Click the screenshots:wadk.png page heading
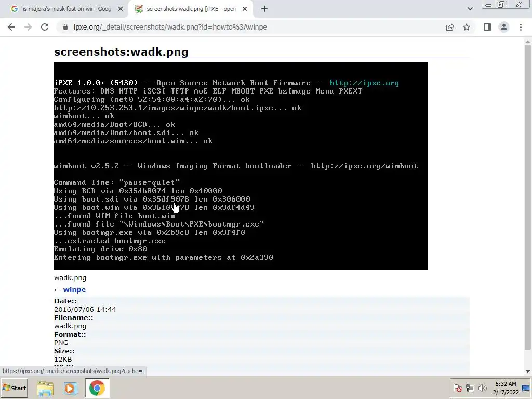The width and height of the screenshot is (532, 399). [121, 52]
